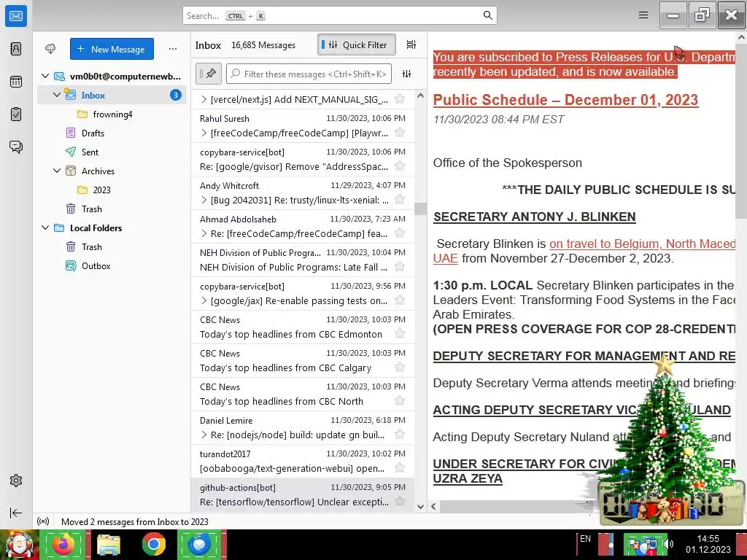Viewport: 747px width, 560px height.
Task: Open github-actions tensorflow message
Action: pyautogui.click(x=303, y=495)
